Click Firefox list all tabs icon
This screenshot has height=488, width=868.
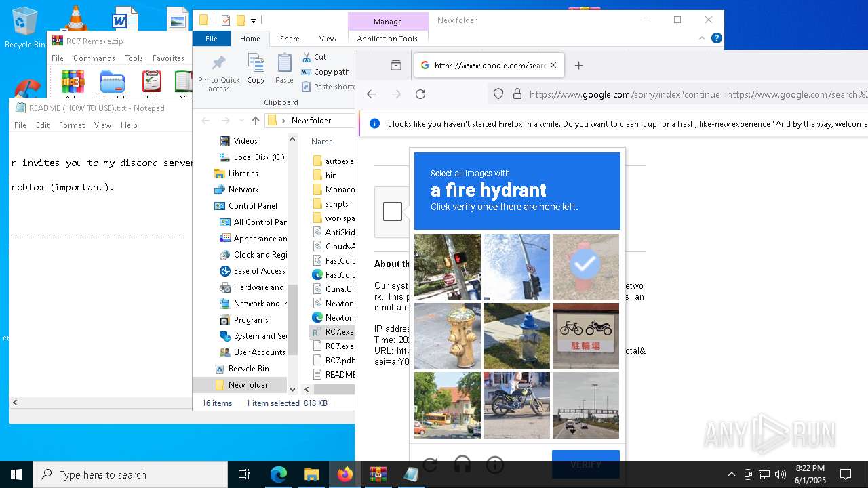pyautogui.click(x=396, y=66)
